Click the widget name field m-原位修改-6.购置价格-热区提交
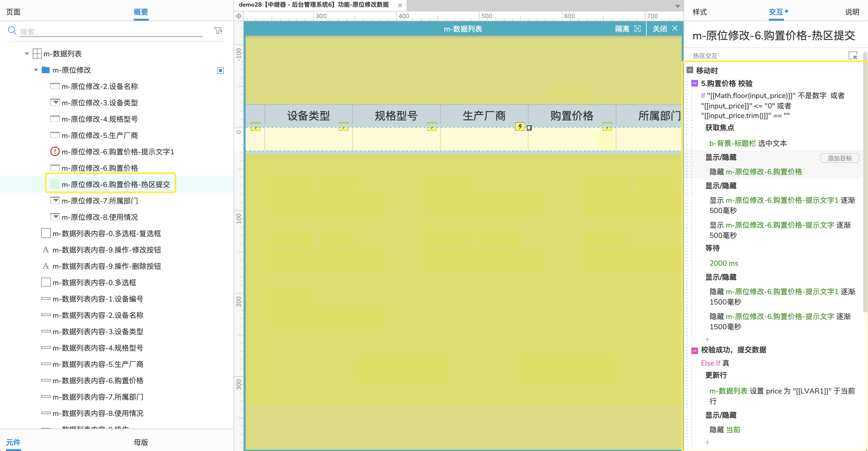 [774, 35]
